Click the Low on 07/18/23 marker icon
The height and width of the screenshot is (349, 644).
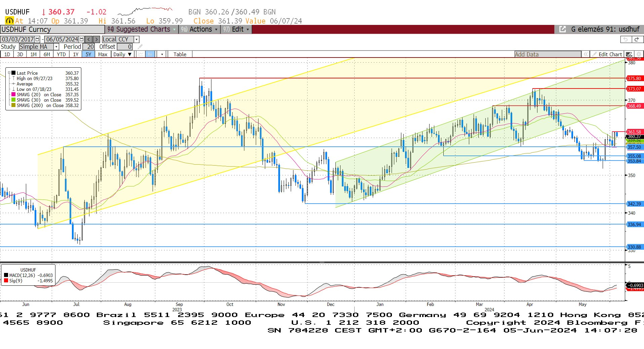[x=13, y=89]
